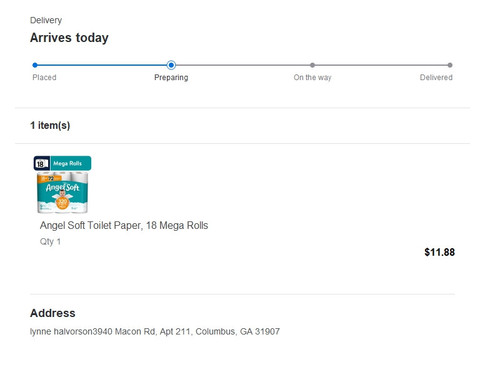500x379 pixels.
Task: Click the Placed status label
Action: pos(44,77)
